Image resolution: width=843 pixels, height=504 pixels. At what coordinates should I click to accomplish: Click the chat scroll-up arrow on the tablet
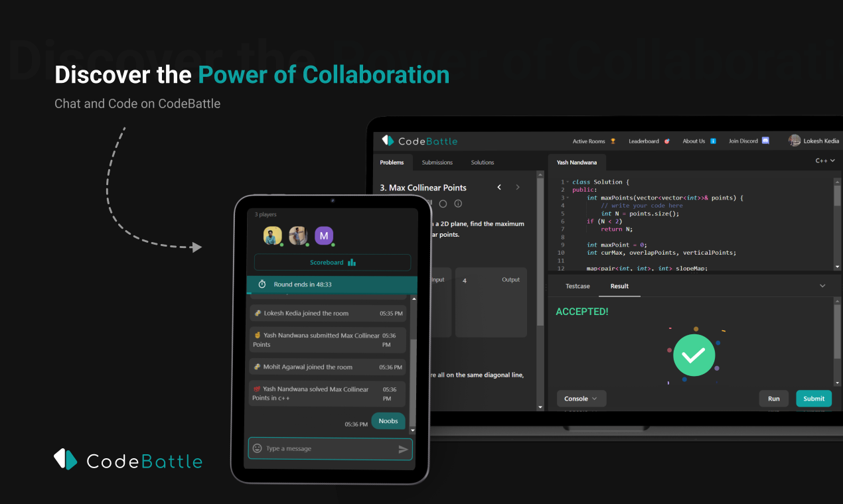pyautogui.click(x=414, y=298)
